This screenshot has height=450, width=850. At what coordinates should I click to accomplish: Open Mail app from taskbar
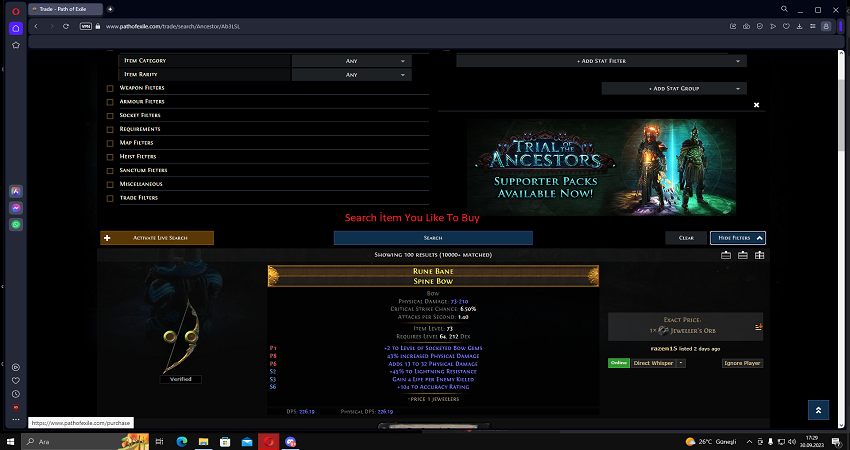tap(247, 442)
